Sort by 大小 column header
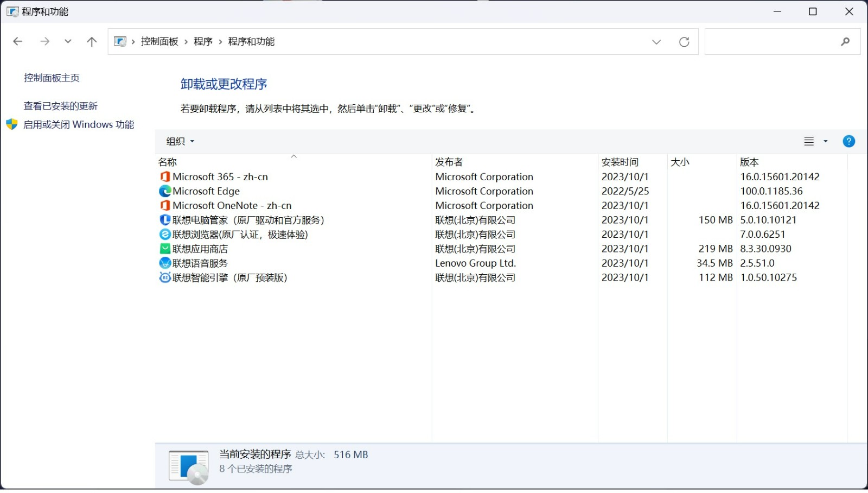The width and height of the screenshot is (868, 493). coord(680,162)
